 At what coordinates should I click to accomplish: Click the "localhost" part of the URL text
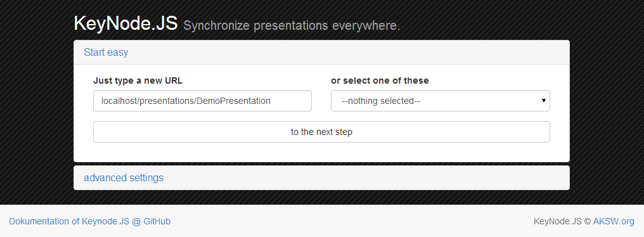(119, 101)
